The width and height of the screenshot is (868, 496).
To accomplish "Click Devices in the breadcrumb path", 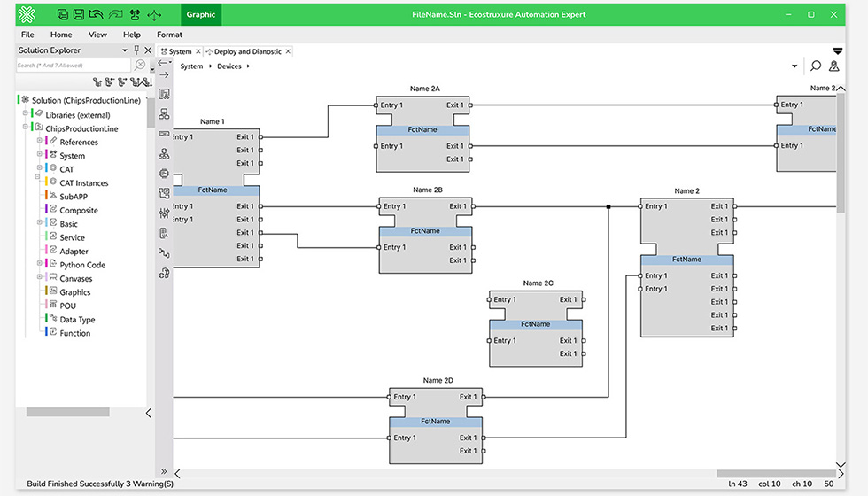I will 229,66.
